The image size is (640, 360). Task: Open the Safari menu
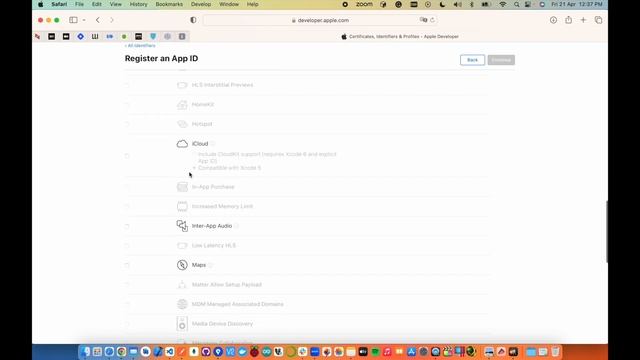[59, 4]
